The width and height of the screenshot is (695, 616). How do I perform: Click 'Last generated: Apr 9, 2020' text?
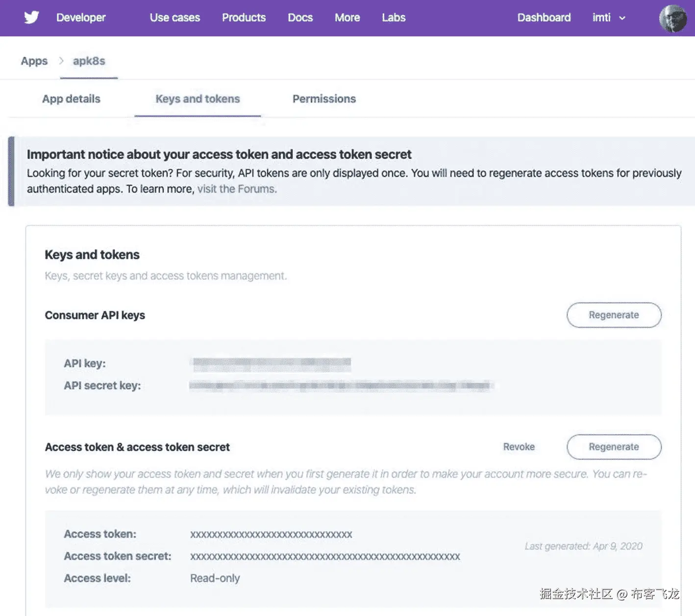click(584, 546)
